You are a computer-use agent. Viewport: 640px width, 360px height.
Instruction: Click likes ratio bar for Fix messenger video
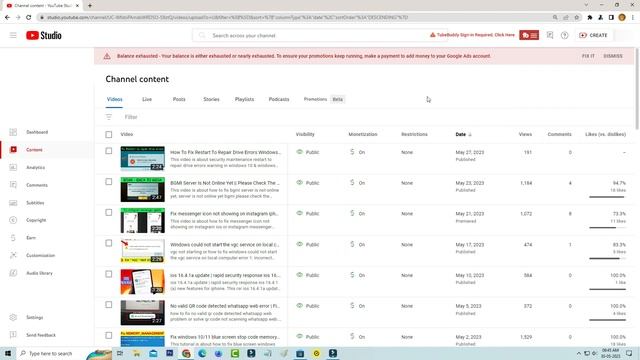(x=607, y=228)
